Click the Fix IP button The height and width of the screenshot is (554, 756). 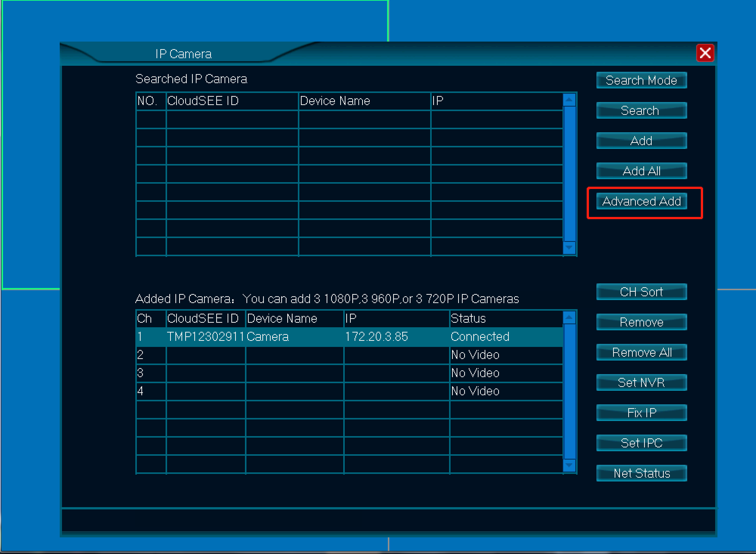[x=641, y=413]
